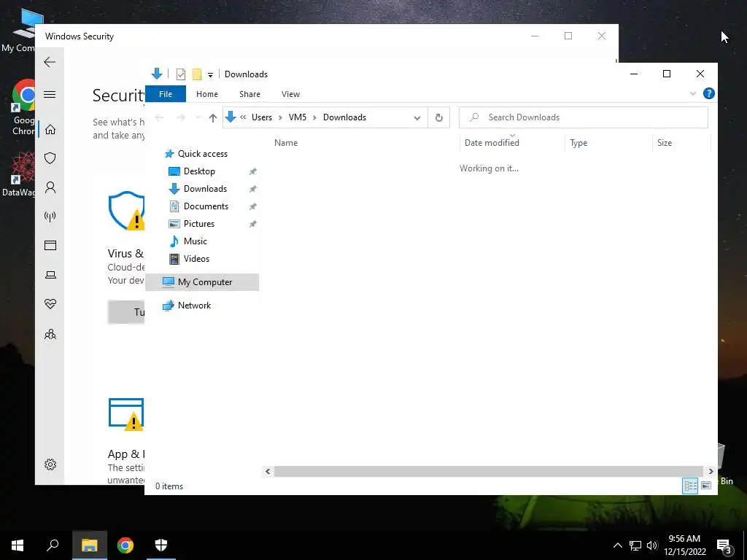This screenshot has height=560, width=747.
Task: Click the File Explorer taskbar icon
Action: pos(90,545)
